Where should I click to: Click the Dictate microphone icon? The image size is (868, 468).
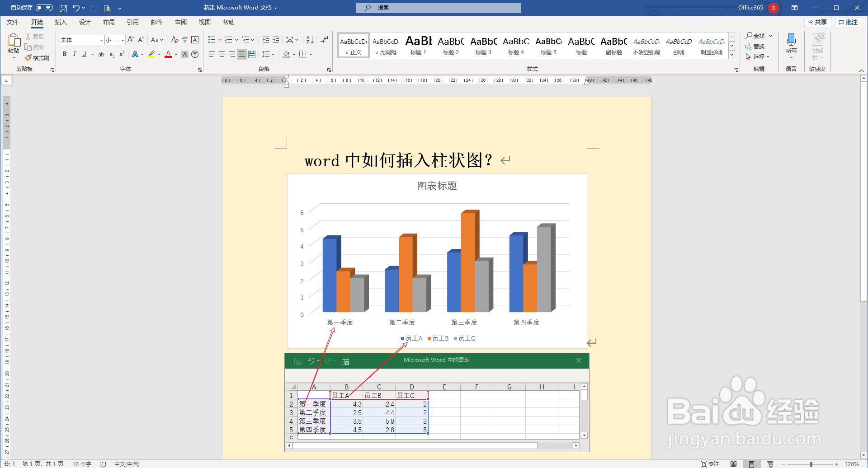(791, 39)
